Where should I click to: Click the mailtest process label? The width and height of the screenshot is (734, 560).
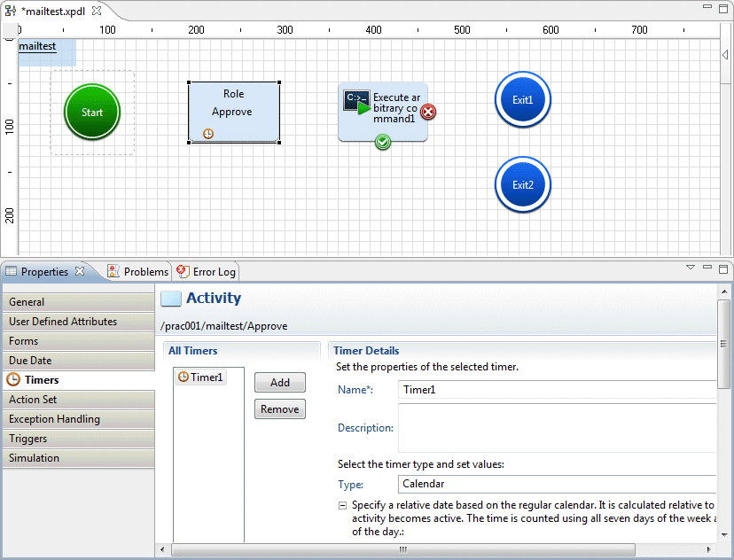point(37,46)
